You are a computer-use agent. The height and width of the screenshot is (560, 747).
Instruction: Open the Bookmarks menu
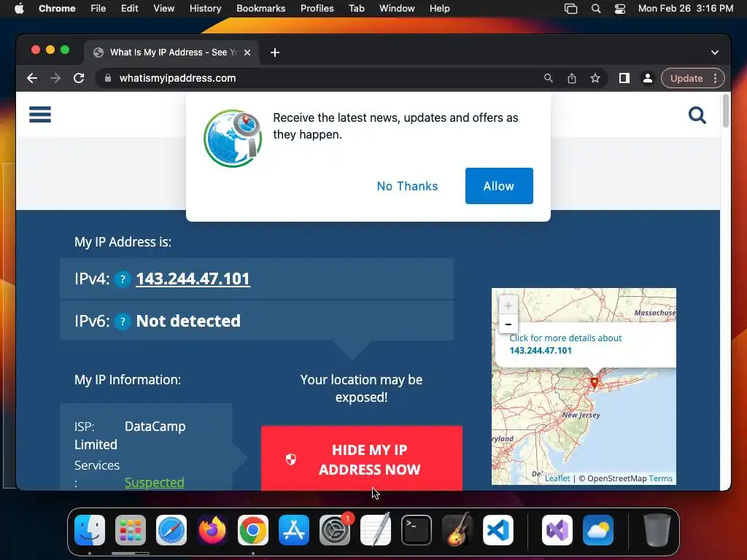[x=260, y=8]
